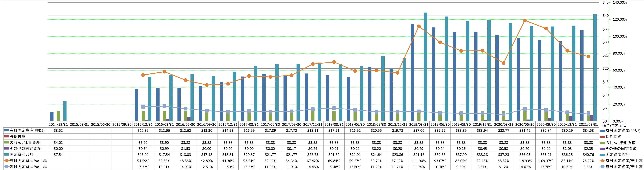The width and height of the screenshot is (644, 170).
Task: Click 有形固定資産(PP&E) row label in left table
Action: point(27,130)
